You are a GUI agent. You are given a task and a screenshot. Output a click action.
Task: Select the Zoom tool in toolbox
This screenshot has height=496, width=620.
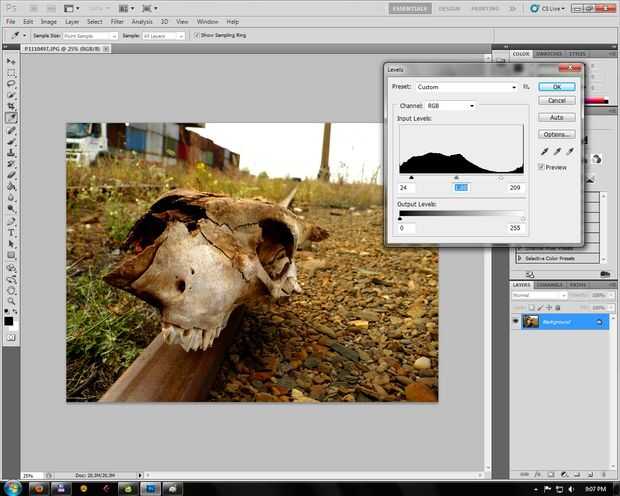11,302
